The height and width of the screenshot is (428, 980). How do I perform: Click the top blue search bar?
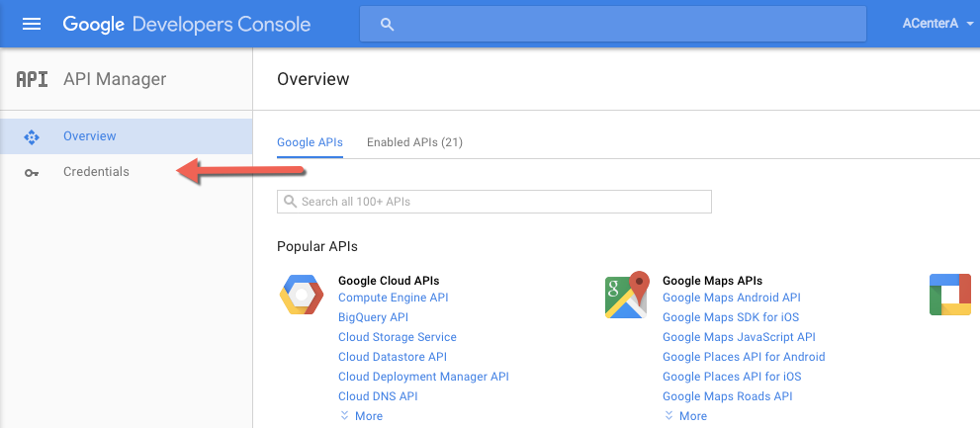(x=613, y=24)
